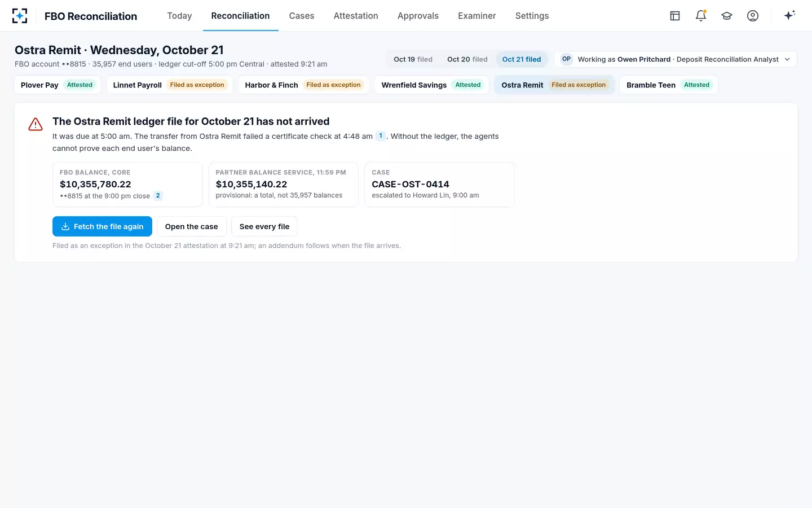The width and height of the screenshot is (812, 508).
Task: Click the graduation cap learning icon
Action: coord(727,16)
